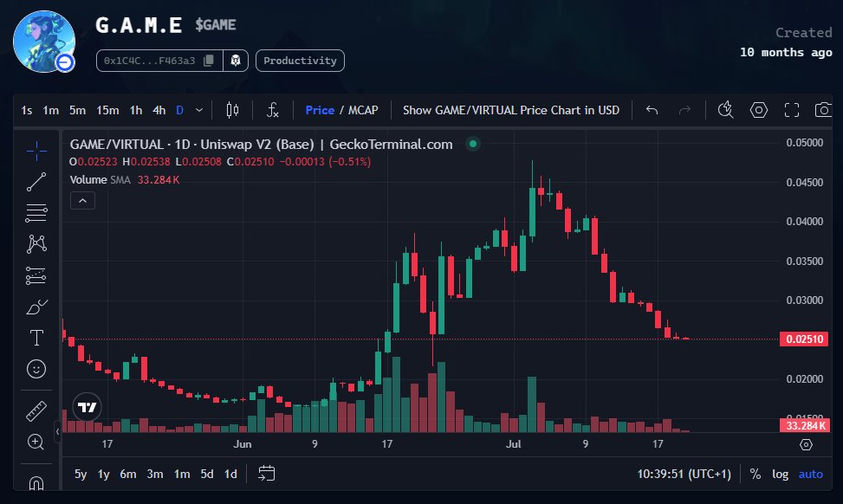Select the 4h interval
The width and height of the screenshot is (843, 504).
click(x=159, y=110)
